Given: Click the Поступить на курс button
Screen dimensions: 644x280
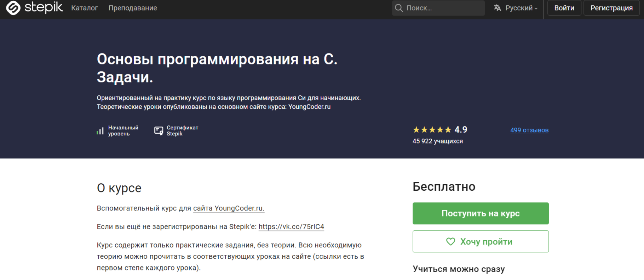Looking at the screenshot, I should point(481,213).
